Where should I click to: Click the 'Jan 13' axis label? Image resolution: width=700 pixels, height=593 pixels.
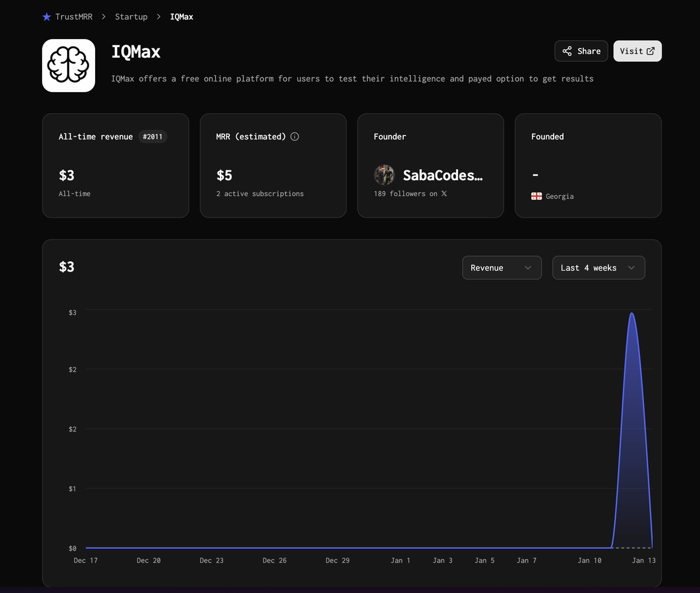click(x=644, y=560)
